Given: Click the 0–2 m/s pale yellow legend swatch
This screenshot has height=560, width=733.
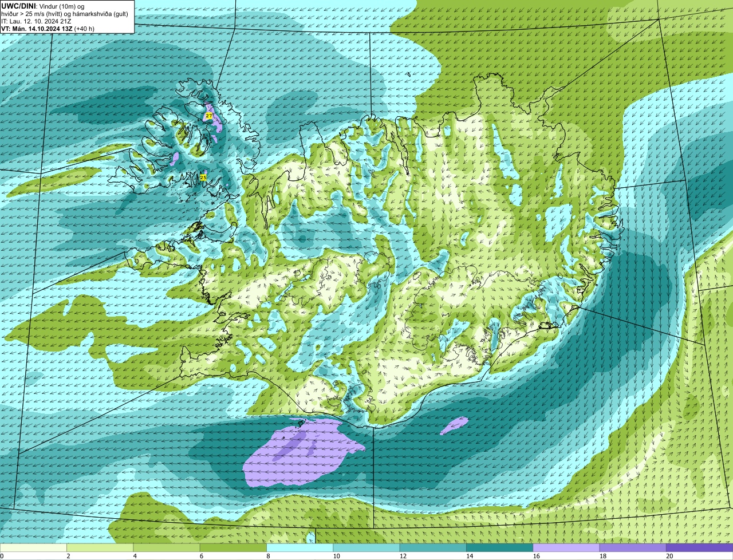Looking at the screenshot, I should (x=33, y=548).
